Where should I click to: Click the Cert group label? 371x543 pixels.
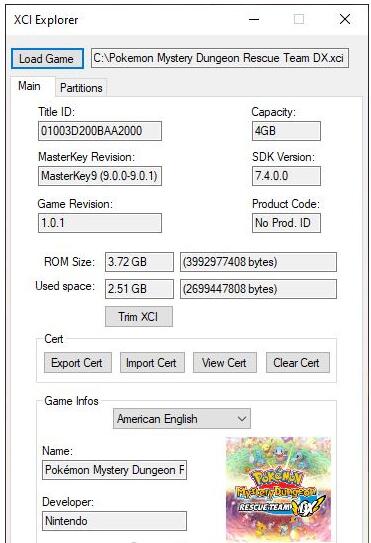coord(54,339)
